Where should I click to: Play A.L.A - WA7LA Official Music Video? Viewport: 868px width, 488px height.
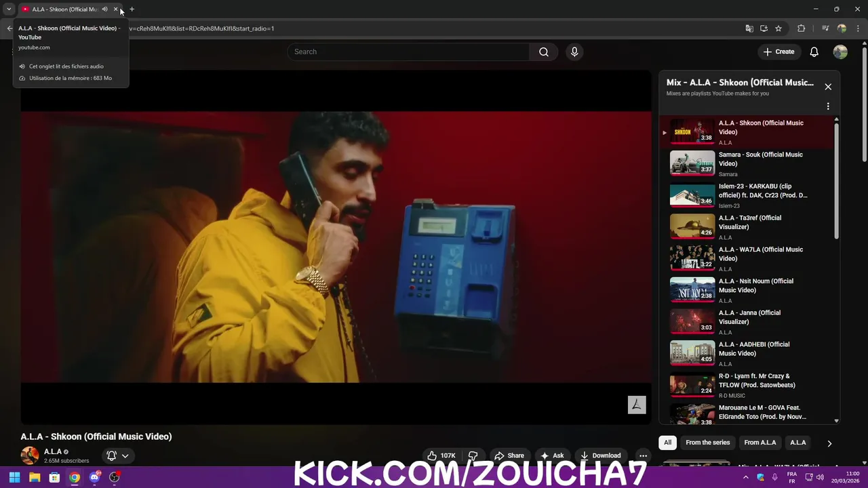click(746, 258)
